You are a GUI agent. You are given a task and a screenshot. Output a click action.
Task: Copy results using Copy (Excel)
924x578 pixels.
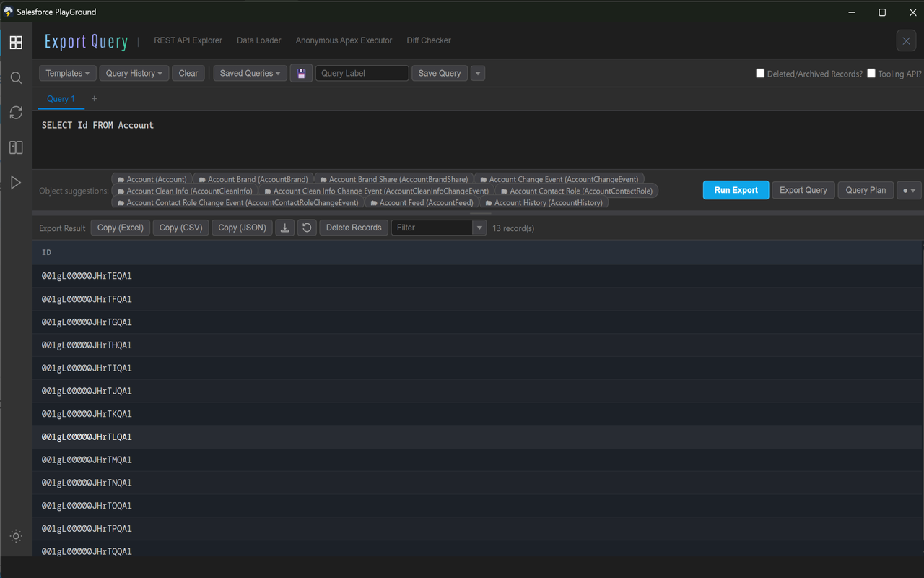pyautogui.click(x=121, y=228)
